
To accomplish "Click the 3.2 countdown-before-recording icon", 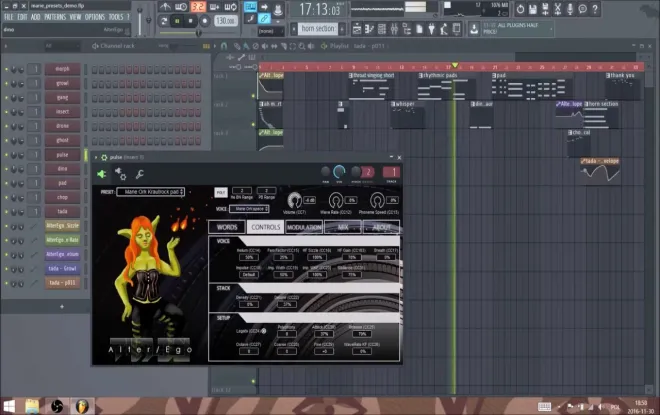I will click(197, 7).
